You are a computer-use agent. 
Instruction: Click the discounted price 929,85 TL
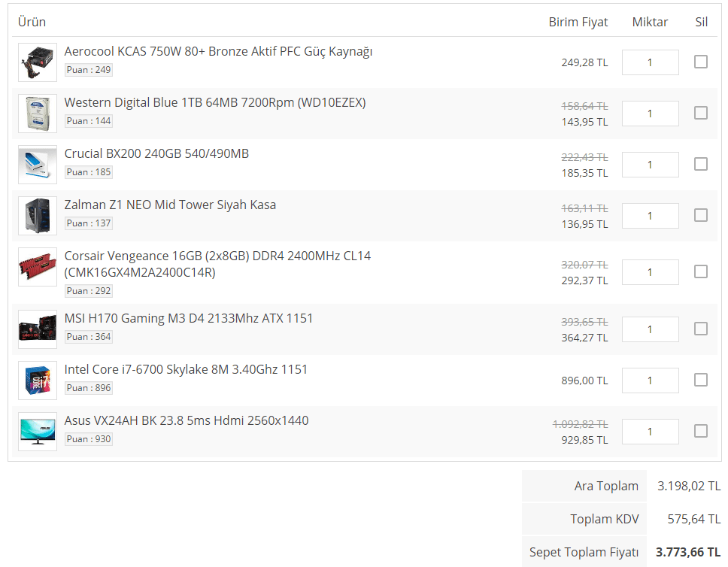pyautogui.click(x=584, y=440)
